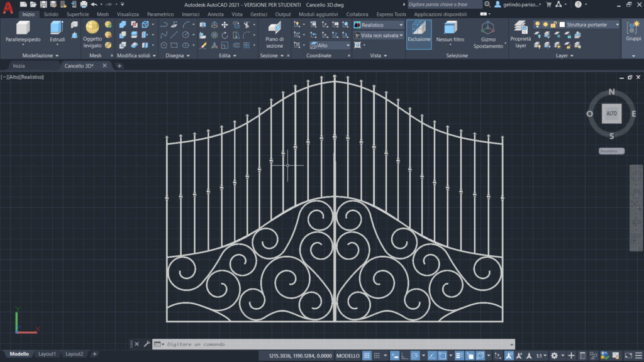Toggle polar tracking in status bar

click(415, 356)
